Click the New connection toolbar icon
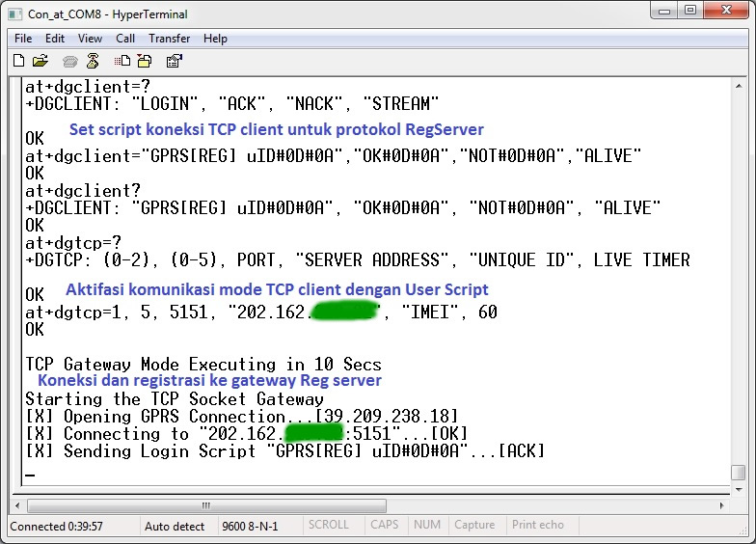This screenshot has width=756, height=544. [18, 61]
